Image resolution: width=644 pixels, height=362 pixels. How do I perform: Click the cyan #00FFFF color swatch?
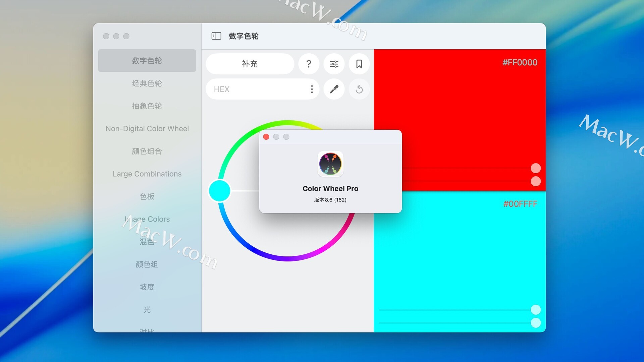pyautogui.click(x=460, y=261)
